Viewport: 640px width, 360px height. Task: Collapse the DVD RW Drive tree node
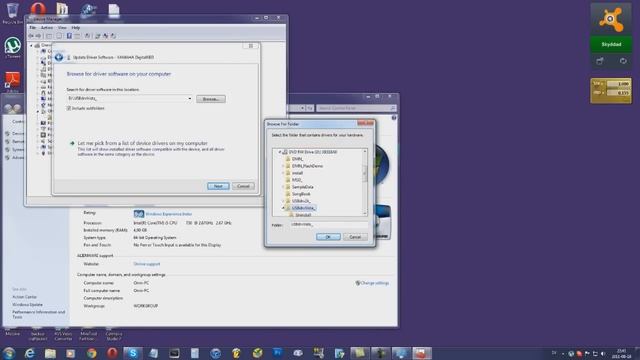(x=280, y=152)
